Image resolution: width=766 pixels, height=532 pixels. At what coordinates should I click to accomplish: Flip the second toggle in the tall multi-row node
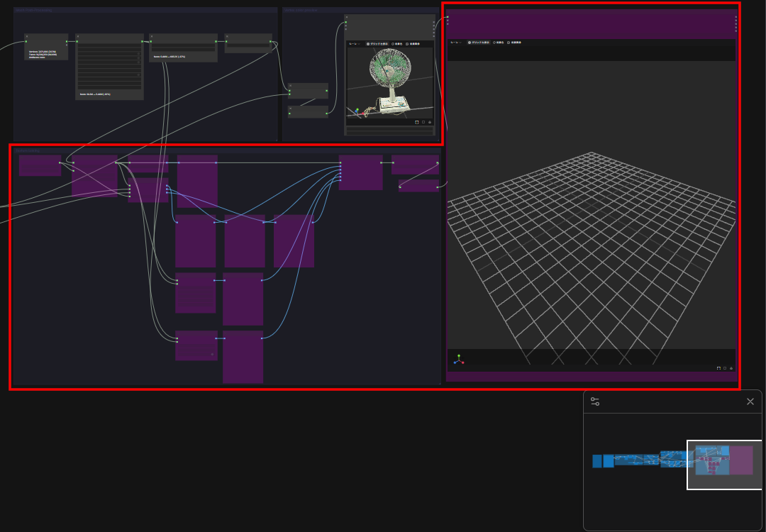[139, 57]
